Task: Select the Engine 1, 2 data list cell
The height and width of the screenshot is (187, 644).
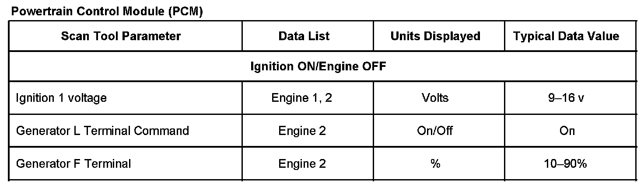Action: point(302,98)
